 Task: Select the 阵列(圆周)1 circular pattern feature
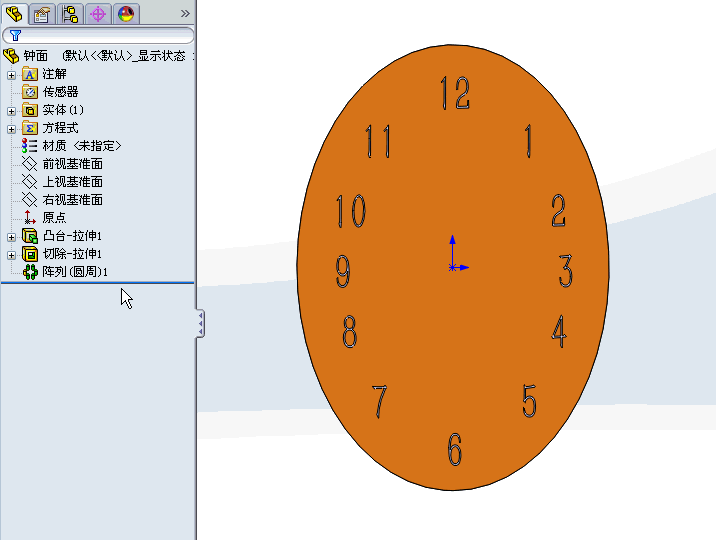pos(74,272)
